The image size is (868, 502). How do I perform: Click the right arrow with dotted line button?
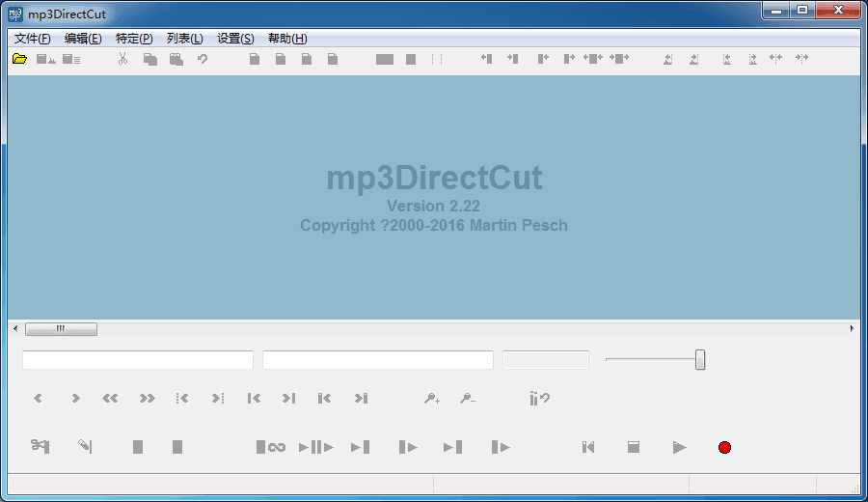[x=218, y=399]
